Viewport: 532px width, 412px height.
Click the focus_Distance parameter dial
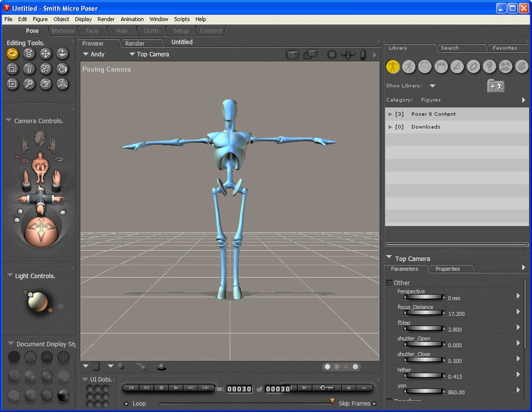coord(424,313)
